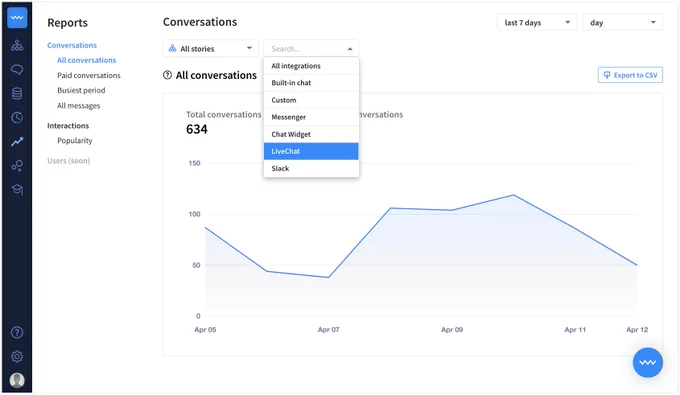Open Conversations section link
The height and width of the screenshot is (395, 680).
click(72, 45)
